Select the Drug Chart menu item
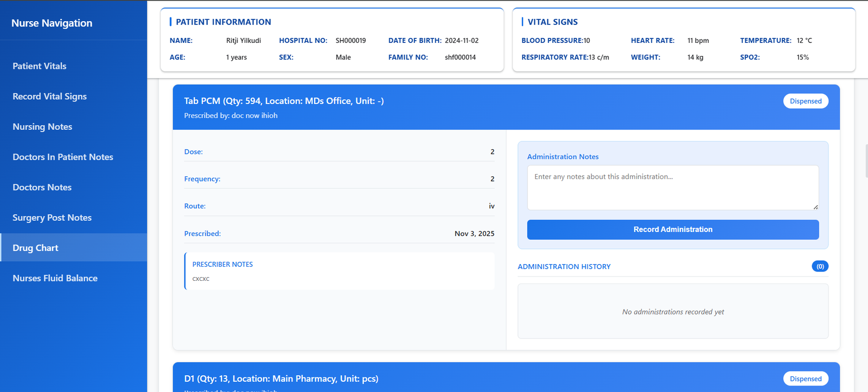 (35, 248)
